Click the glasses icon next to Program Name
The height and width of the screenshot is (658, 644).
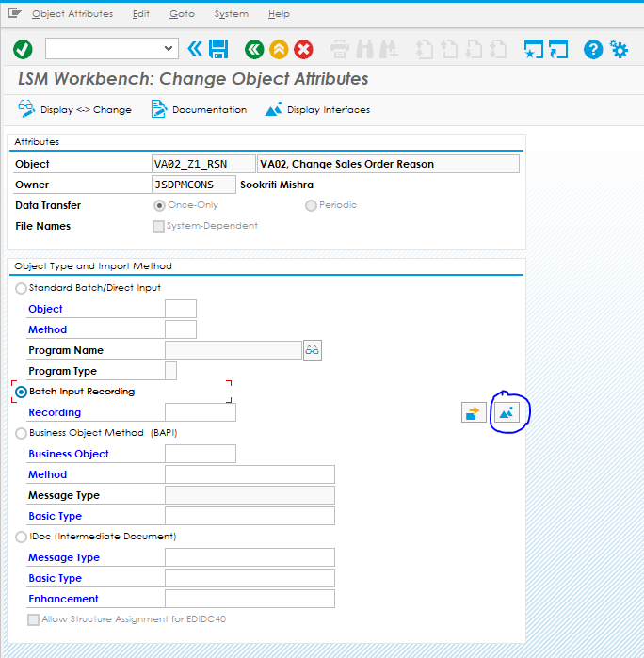[313, 350]
